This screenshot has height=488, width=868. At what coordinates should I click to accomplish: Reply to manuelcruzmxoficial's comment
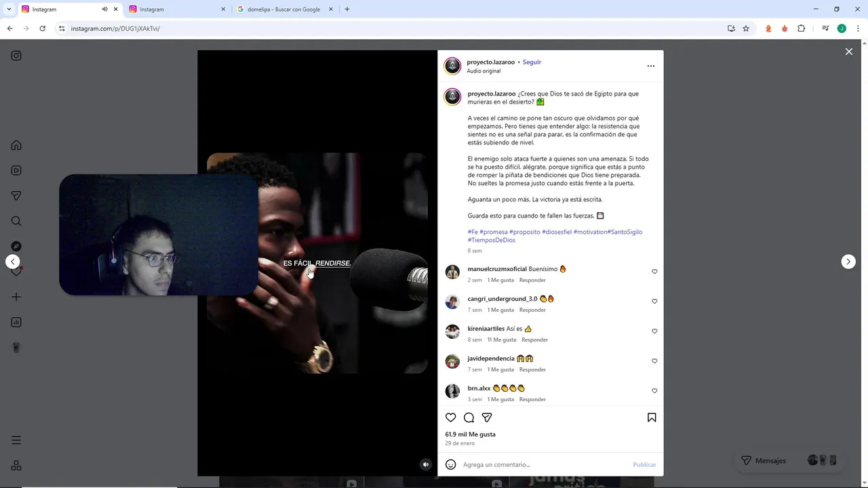click(532, 280)
